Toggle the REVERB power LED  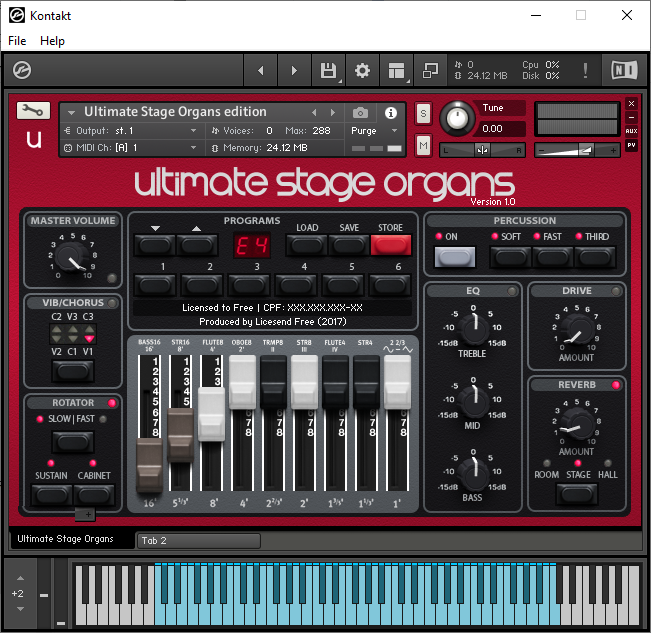pos(616,385)
